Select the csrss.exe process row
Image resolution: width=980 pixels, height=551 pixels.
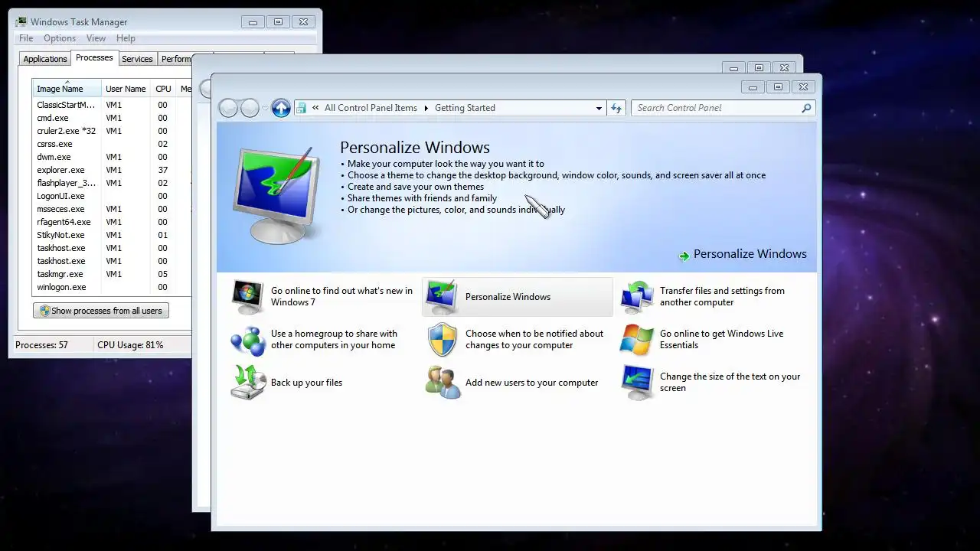(x=111, y=144)
